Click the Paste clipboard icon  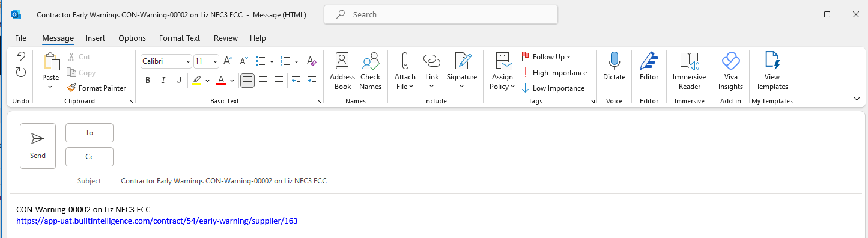point(51,62)
